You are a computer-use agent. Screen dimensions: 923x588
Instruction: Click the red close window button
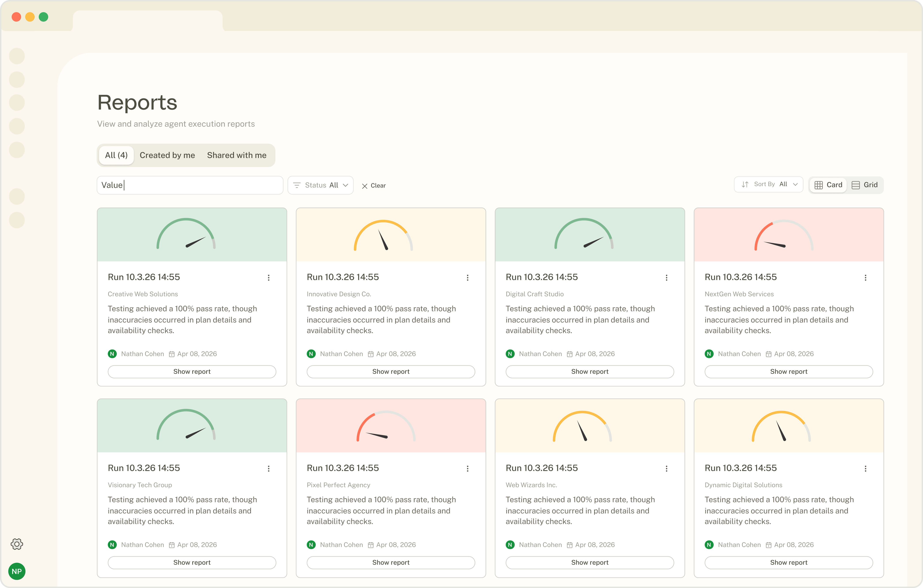[x=16, y=17]
